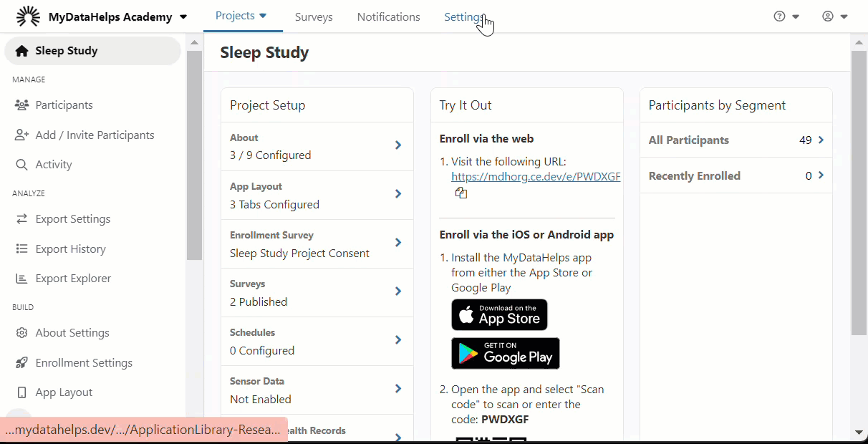Image resolution: width=868 pixels, height=444 pixels.
Task: Click the Export Settings arrows icon
Action: (21, 219)
